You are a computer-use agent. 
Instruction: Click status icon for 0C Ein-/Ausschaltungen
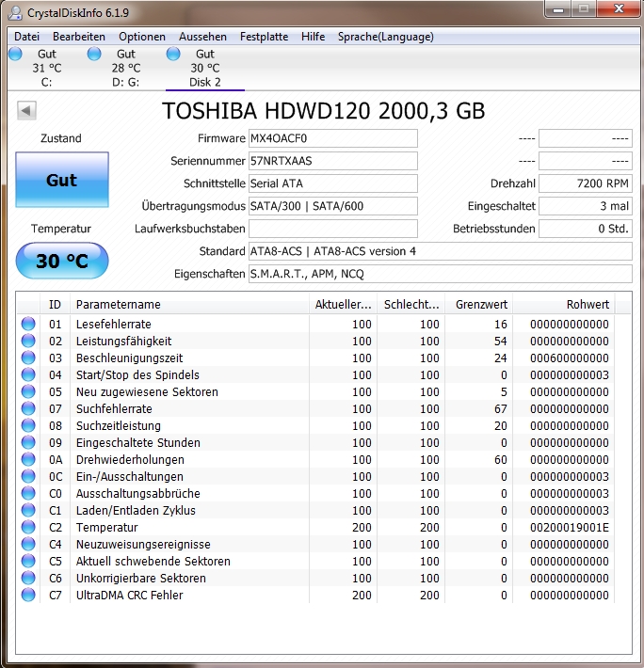coord(28,476)
